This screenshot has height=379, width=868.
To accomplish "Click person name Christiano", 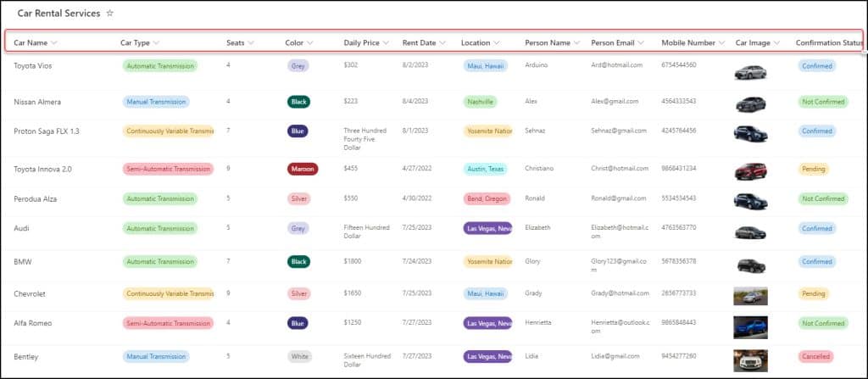I will coord(539,168).
